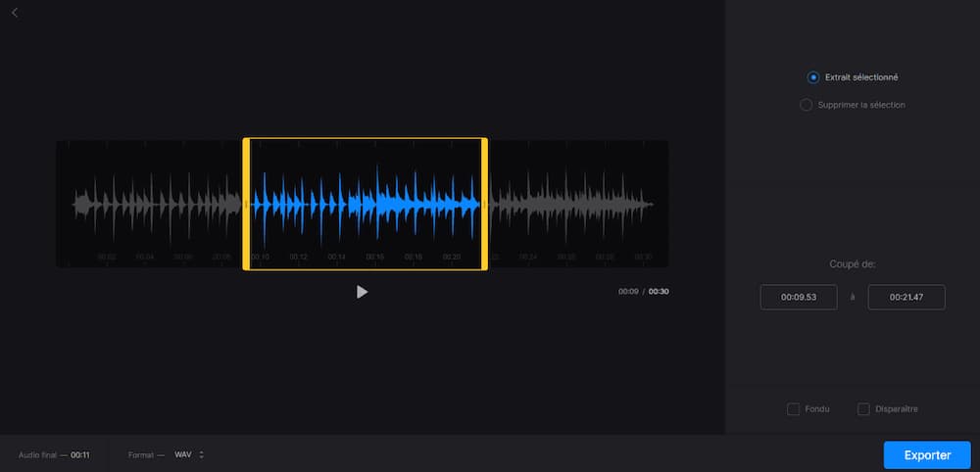Open the WAV format dropdown

pos(189,454)
